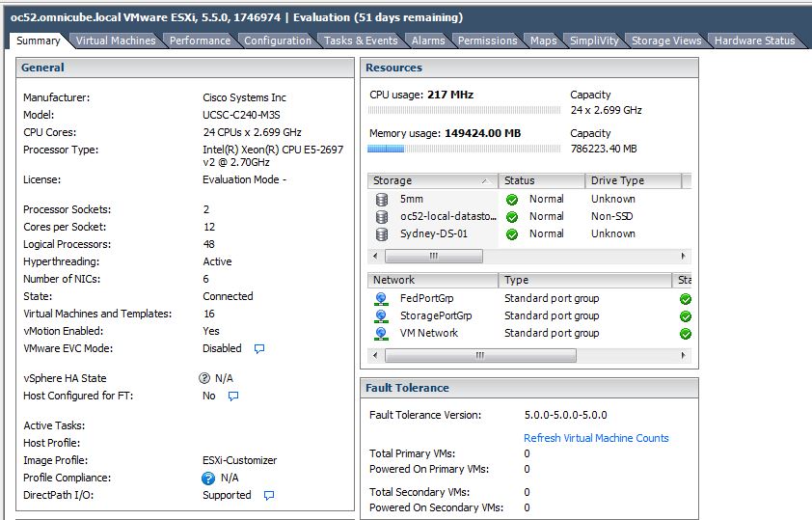Go to the Storage Views tab
The height and width of the screenshot is (520, 812).
[666, 41]
